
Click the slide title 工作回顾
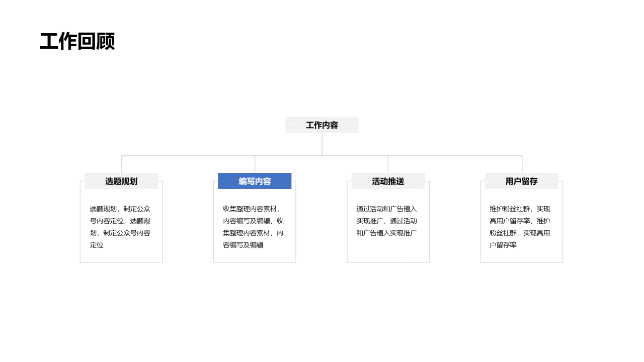pos(78,42)
